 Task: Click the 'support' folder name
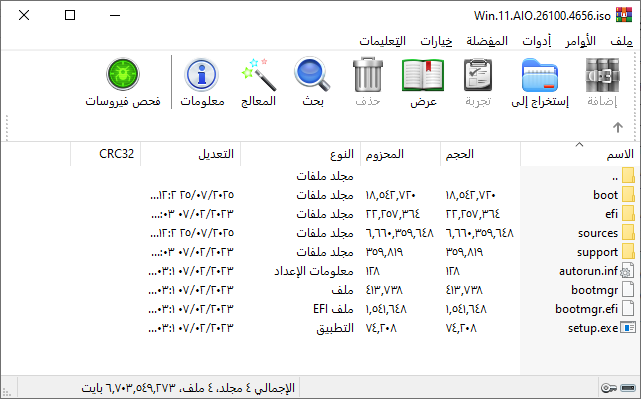pos(597,252)
